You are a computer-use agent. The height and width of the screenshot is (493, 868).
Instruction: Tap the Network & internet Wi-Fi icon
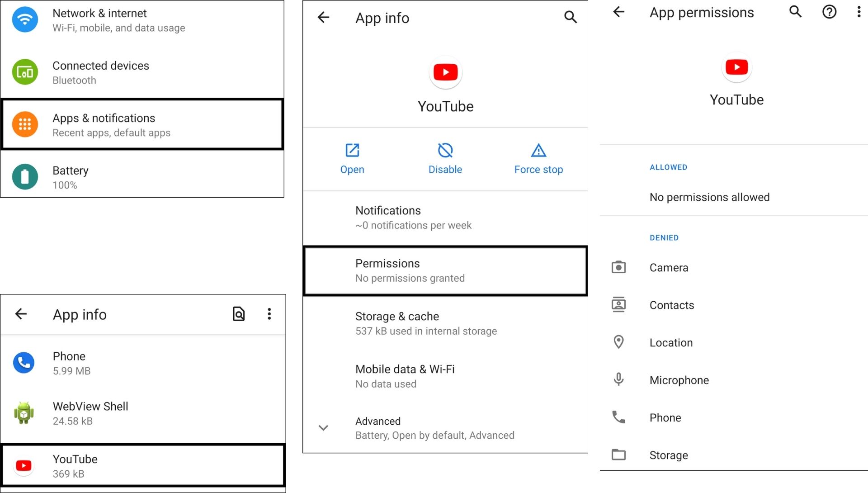click(x=25, y=19)
